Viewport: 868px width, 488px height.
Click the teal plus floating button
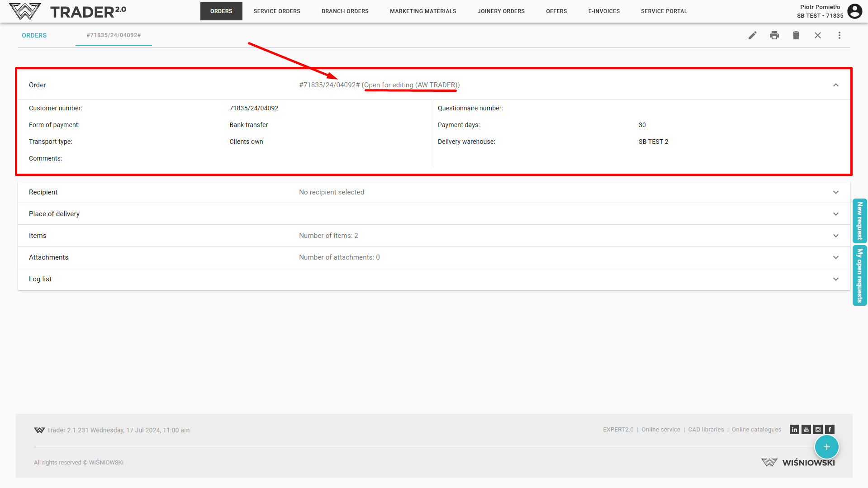(826, 447)
